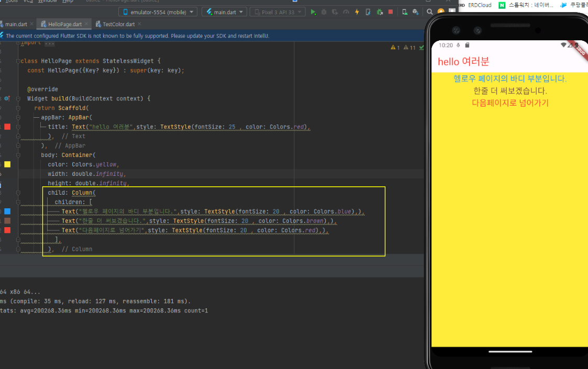Click the yellow warning count indicator

tap(395, 48)
